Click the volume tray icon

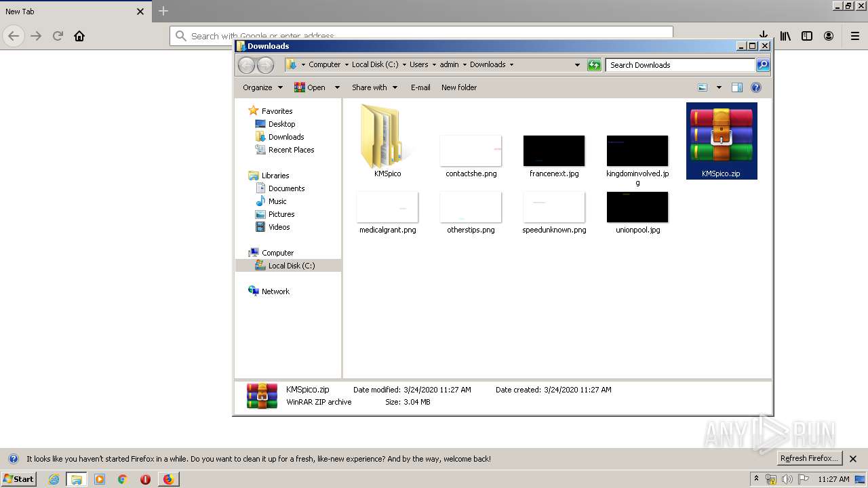787,479
